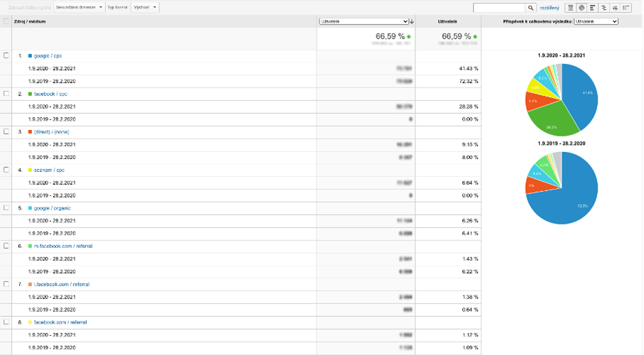This screenshot has height=355, width=644.
Task: Switch to pivot table view icon
Action: pyautogui.click(x=626, y=8)
